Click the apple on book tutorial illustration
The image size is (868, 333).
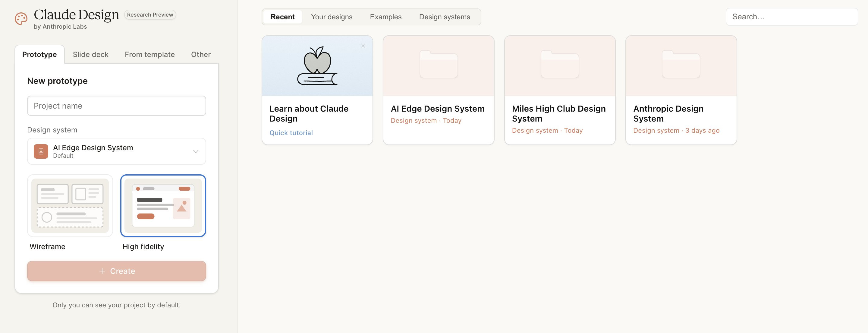point(317,66)
